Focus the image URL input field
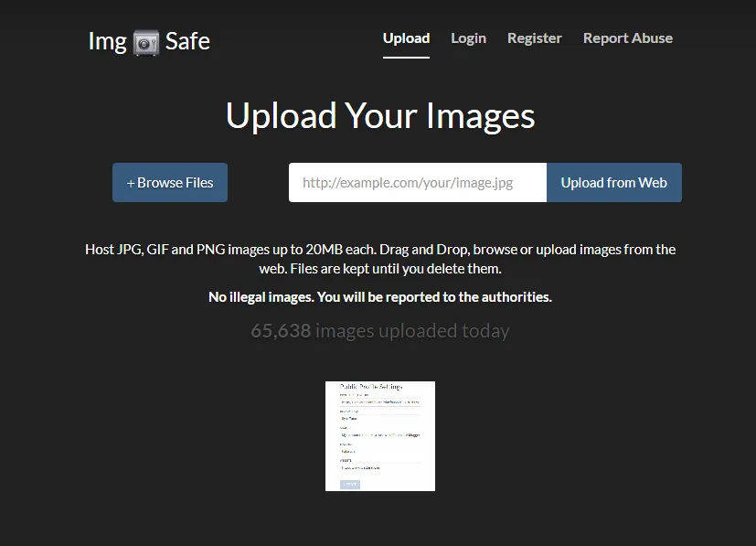 418,182
